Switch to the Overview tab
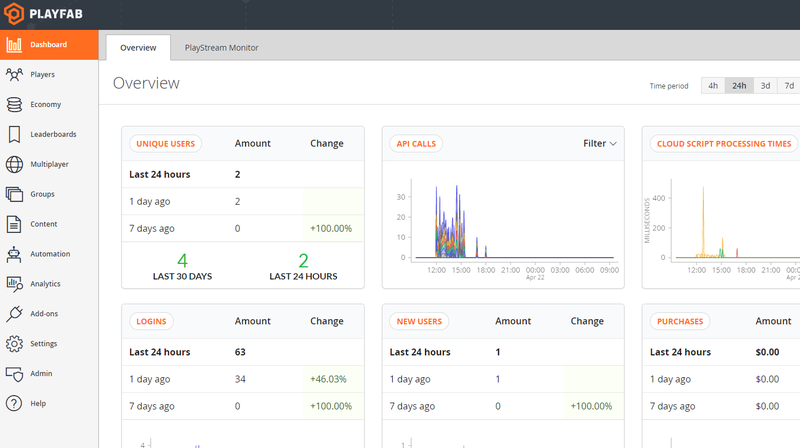Viewport: 800px width, 448px height. [138, 47]
